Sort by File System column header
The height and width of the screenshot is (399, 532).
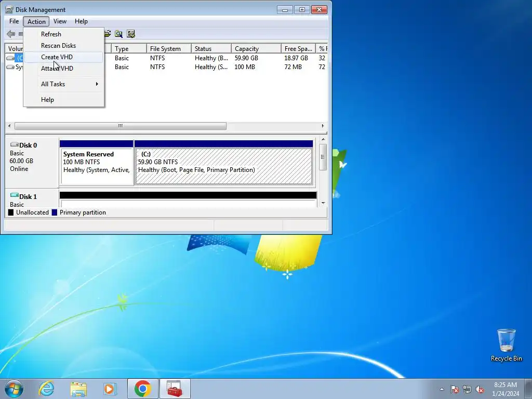click(x=169, y=48)
